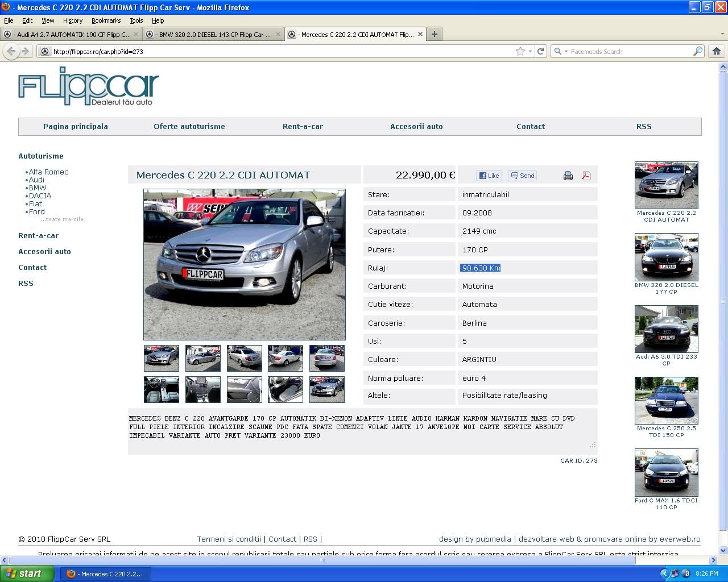The height and width of the screenshot is (582, 728).
Task: Open the Ford C MAX 1.6 TDCI listing
Action: (667, 480)
